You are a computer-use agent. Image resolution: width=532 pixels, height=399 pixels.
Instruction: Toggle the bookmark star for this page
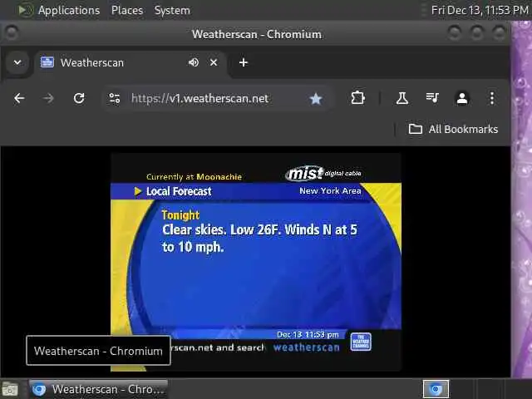(316, 99)
